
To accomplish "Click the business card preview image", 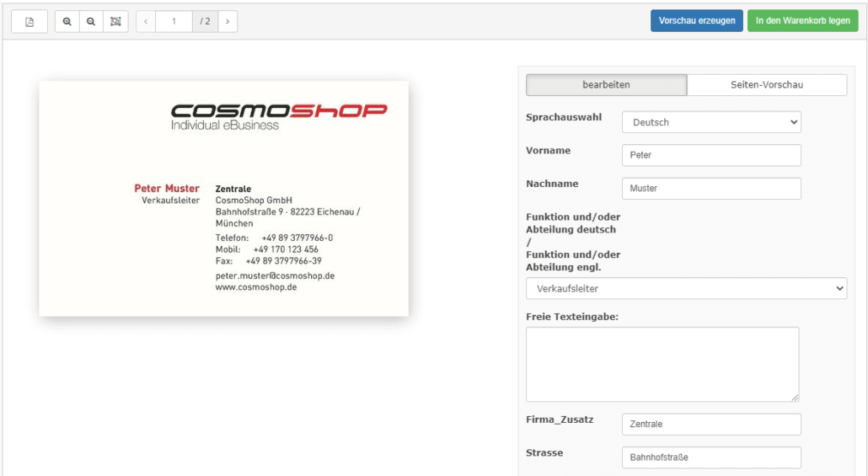I will (x=223, y=199).
